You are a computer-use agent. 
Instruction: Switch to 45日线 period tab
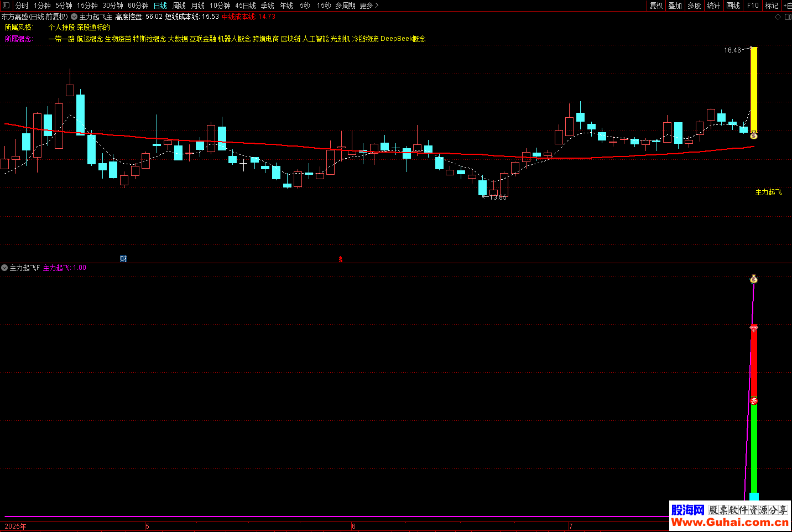pyautogui.click(x=246, y=6)
